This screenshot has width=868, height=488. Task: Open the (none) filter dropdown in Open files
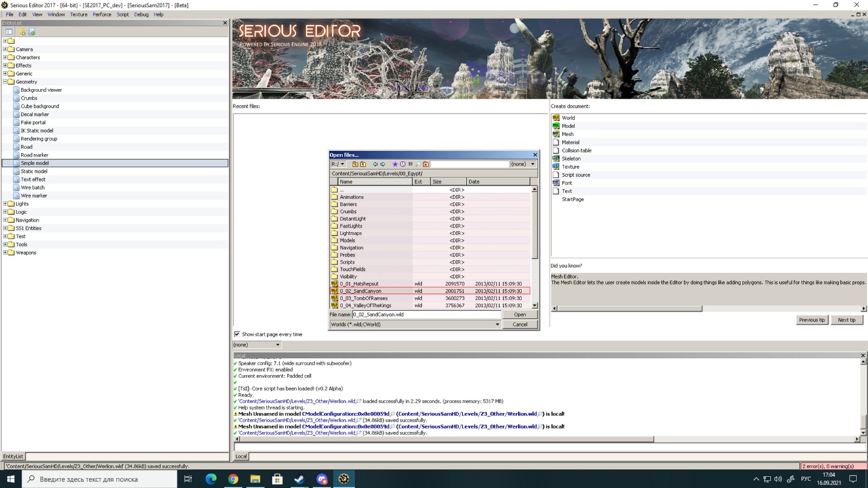pyautogui.click(x=523, y=164)
